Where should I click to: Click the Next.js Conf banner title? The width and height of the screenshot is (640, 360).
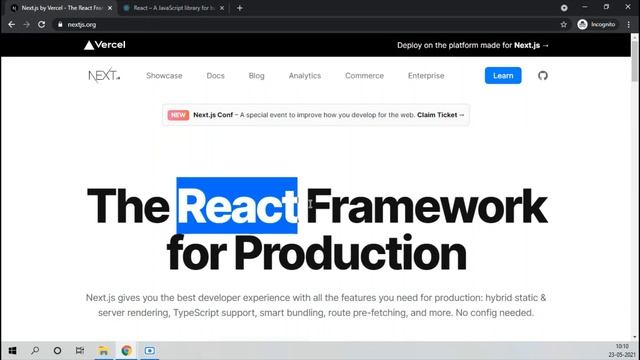coord(213,115)
